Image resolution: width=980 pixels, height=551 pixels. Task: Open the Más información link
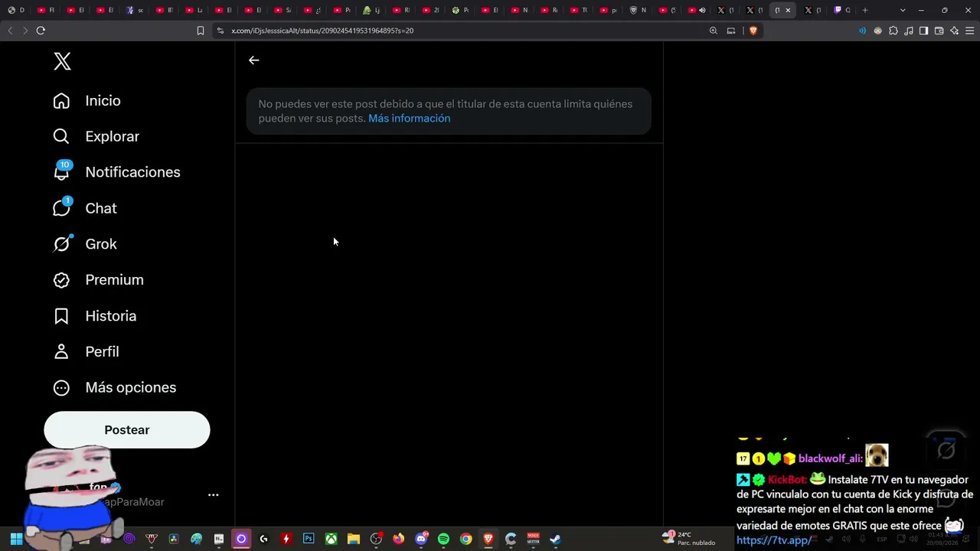409,119
